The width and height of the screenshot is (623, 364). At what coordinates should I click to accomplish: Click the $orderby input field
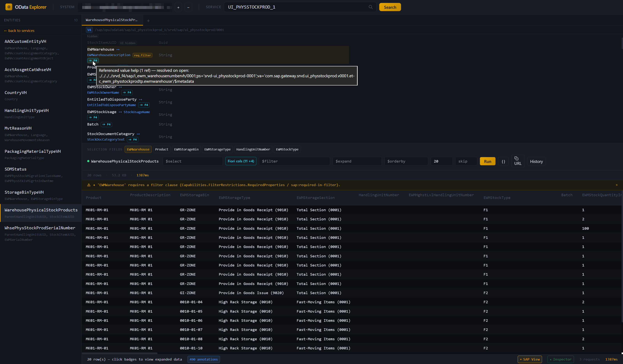[x=406, y=161]
